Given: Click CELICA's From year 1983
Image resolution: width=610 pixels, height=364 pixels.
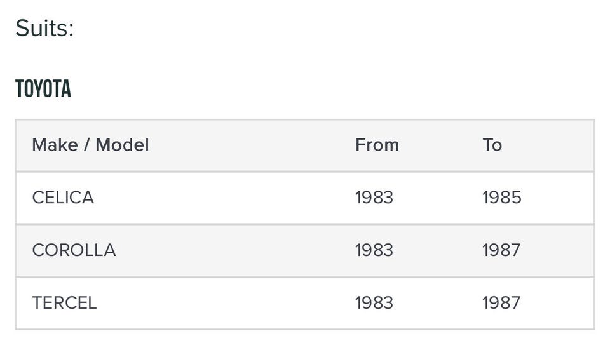Looking at the screenshot, I should 374,198.
